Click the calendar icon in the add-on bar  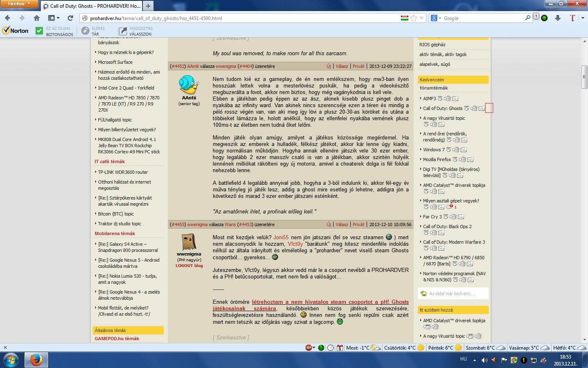click(340, 348)
